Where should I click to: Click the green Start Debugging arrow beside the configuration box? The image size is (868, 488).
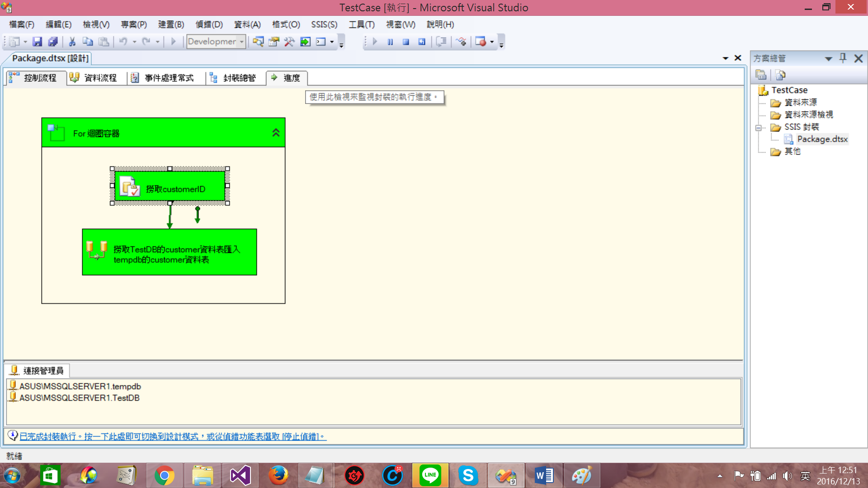173,42
